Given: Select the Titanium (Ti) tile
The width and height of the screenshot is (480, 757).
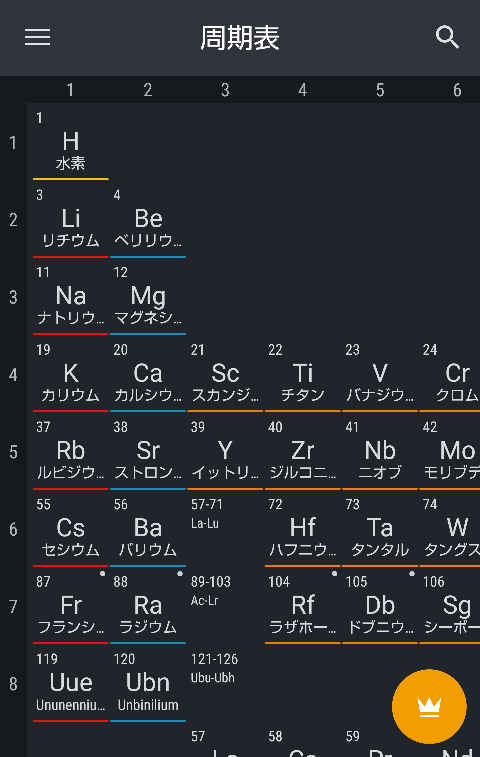Looking at the screenshot, I should point(303,377).
